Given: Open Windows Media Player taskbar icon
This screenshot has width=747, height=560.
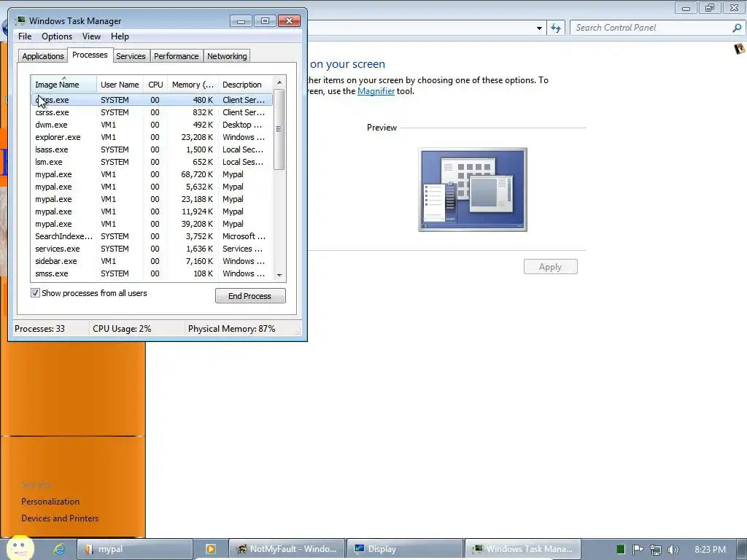Looking at the screenshot, I should pos(211,549).
